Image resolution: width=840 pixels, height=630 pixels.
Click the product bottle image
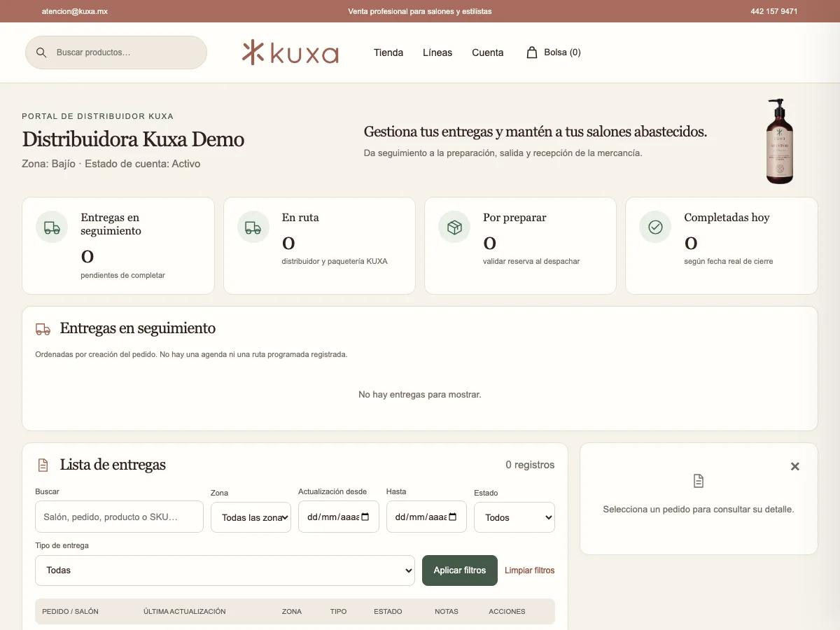tap(780, 141)
